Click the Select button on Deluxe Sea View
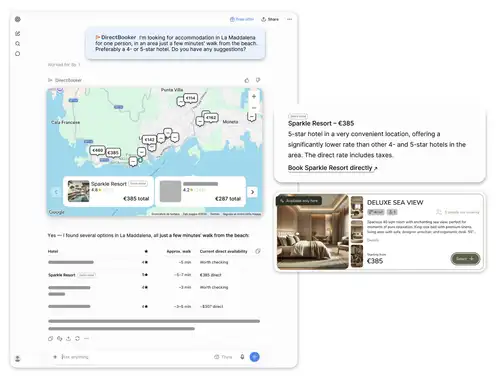Image resolution: width=496 pixels, height=380 pixels. point(465,259)
